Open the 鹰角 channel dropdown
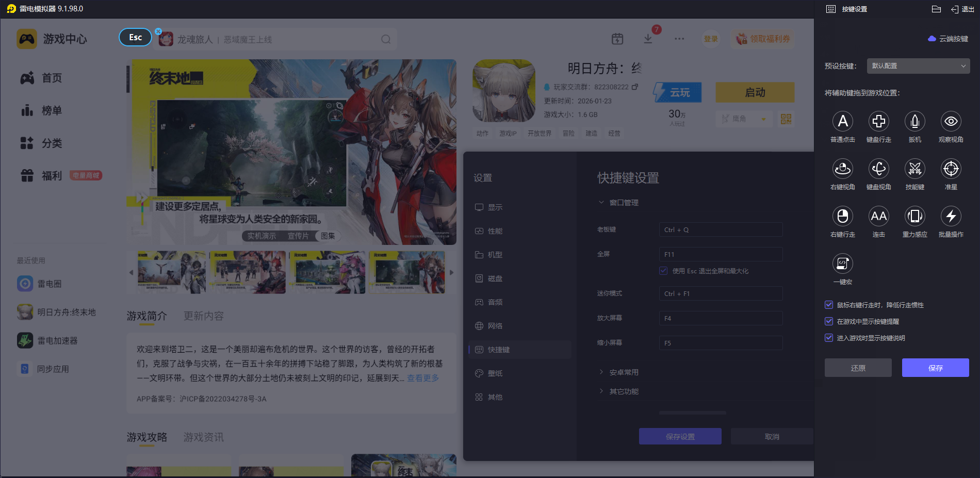The height and width of the screenshot is (478, 980). click(744, 119)
